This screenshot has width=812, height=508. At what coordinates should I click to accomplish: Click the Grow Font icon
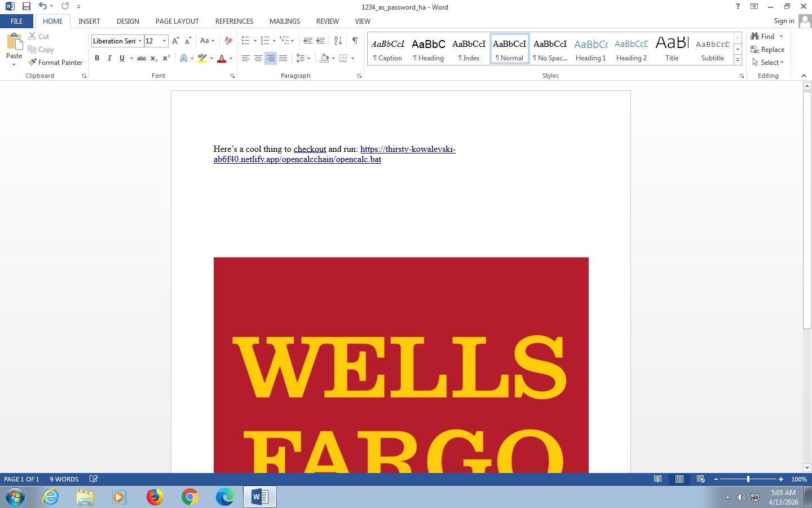coord(175,41)
